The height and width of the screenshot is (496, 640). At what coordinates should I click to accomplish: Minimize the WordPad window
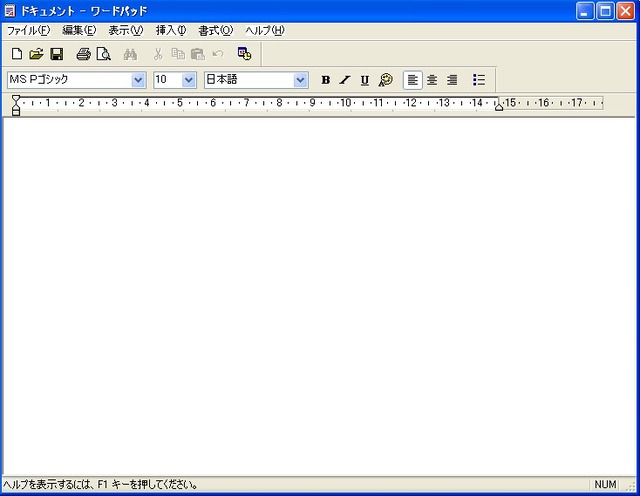pyautogui.click(x=585, y=11)
